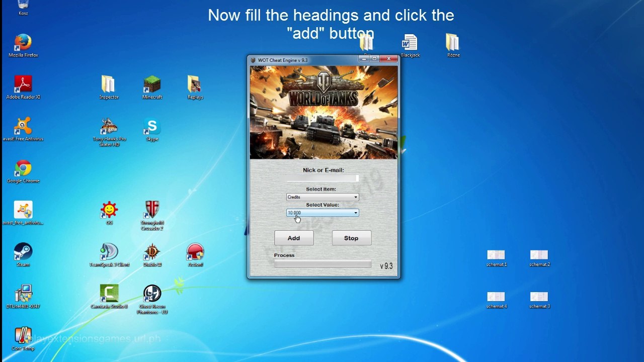The width and height of the screenshot is (644, 362).
Task: Select the schemat 3 file icon
Action: pyautogui.click(x=539, y=300)
